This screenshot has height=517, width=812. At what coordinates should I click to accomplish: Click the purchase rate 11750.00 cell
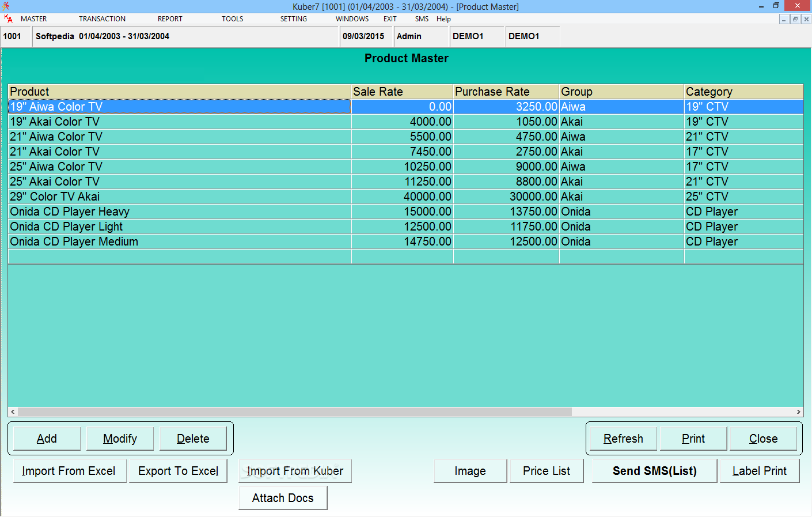coord(506,227)
